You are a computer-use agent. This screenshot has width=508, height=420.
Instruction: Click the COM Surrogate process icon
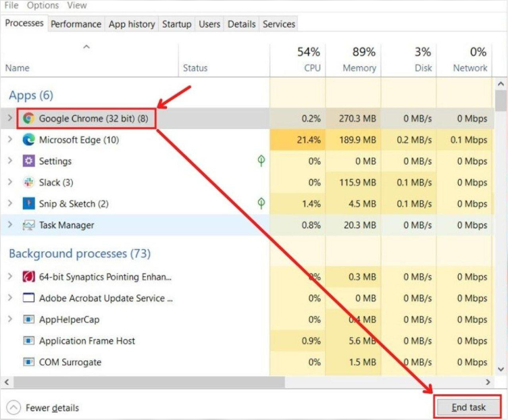(28, 362)
